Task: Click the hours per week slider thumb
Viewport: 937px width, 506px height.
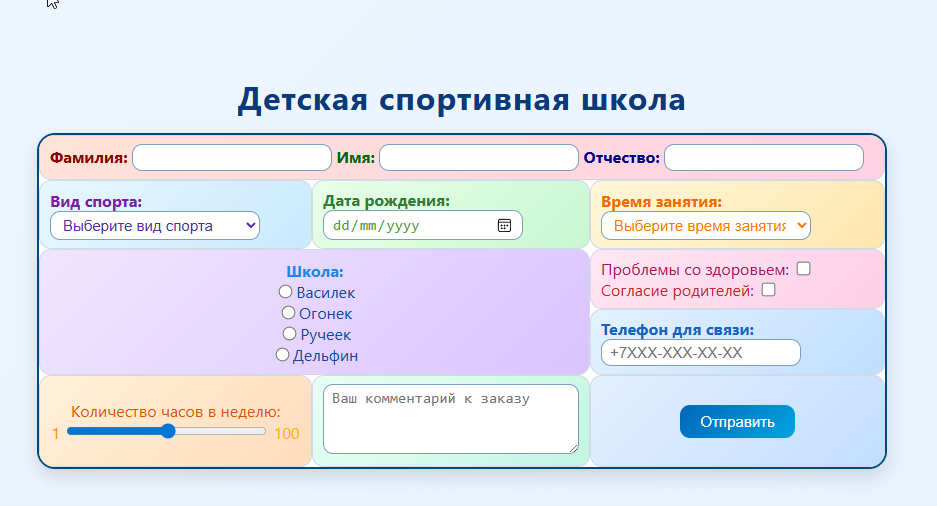Action: [169, 431]
